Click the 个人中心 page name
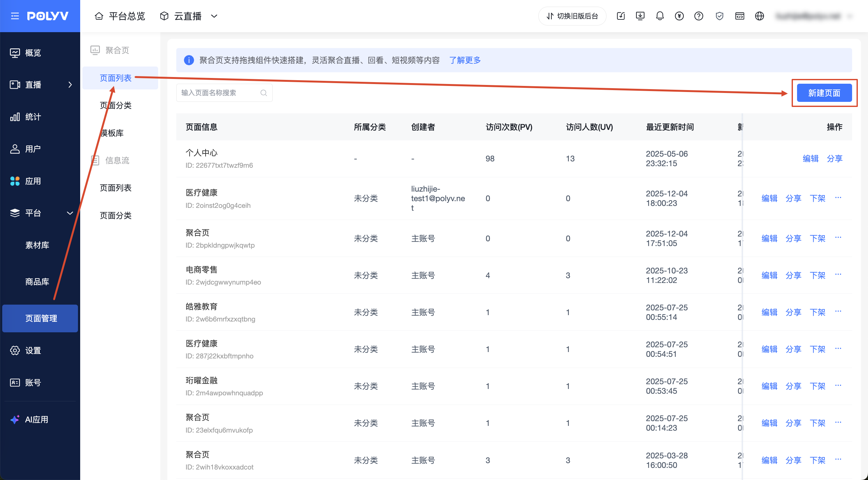This screenshot has height=480, width=868. [x=201, y=153]
